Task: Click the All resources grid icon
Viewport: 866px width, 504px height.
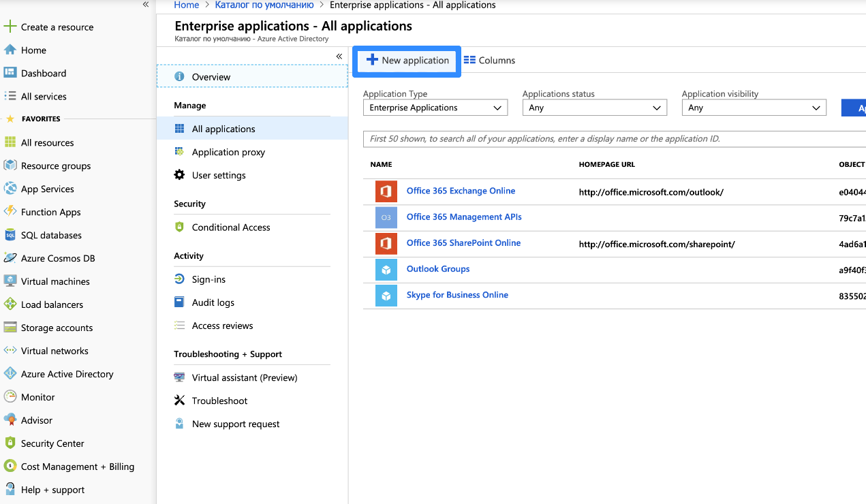Action: click(10, 142)
